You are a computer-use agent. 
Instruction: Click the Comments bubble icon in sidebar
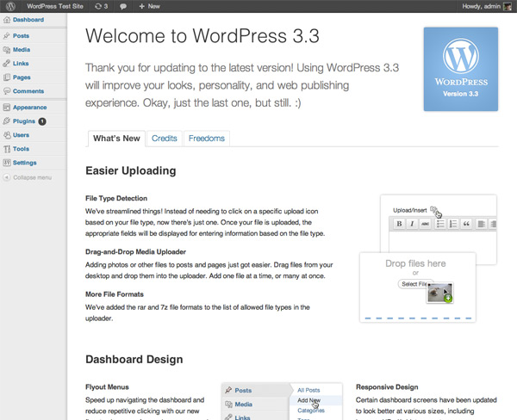point(7,91)
